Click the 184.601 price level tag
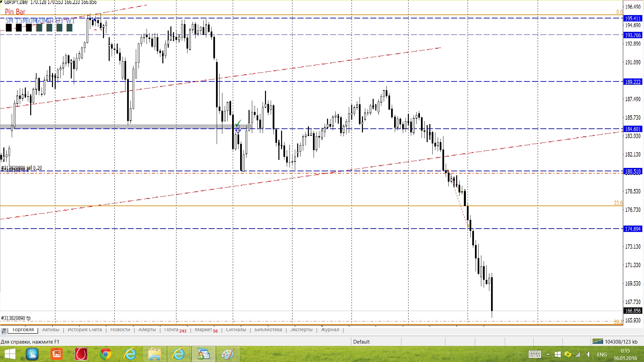This screenshot has height=362, width=644. pos(633,129)
